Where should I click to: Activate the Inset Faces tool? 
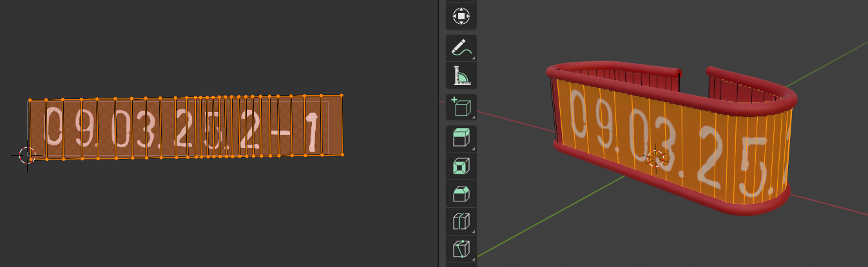click(461, 166)
